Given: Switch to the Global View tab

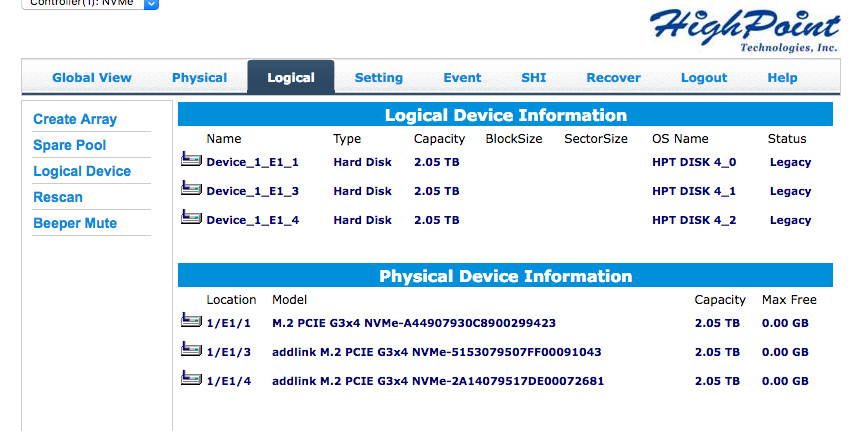Looking at the screenshot, I should (92, 78).
